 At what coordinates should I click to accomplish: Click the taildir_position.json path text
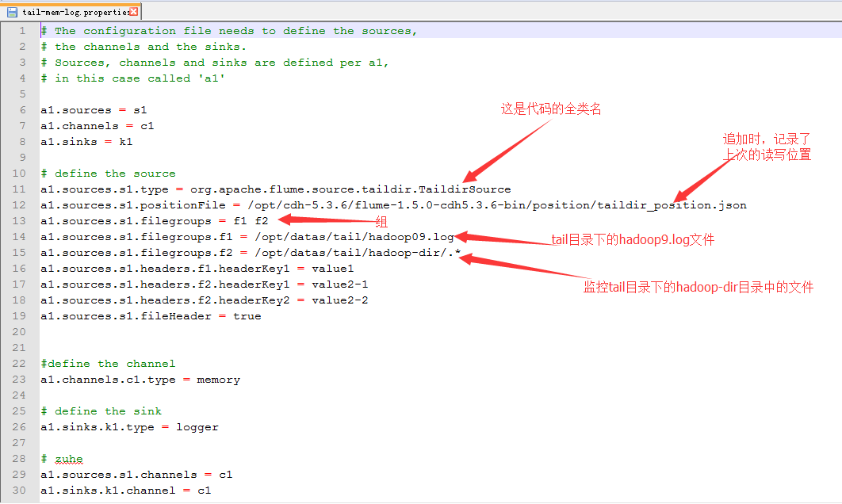point(496,205)
